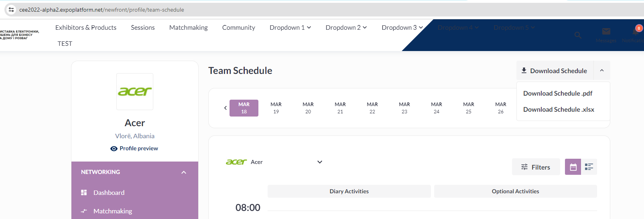The width and height of the screenshot is (644, 219).
Task: Expand the Dropdown 1 nav menu
Action: pos(290,28)
